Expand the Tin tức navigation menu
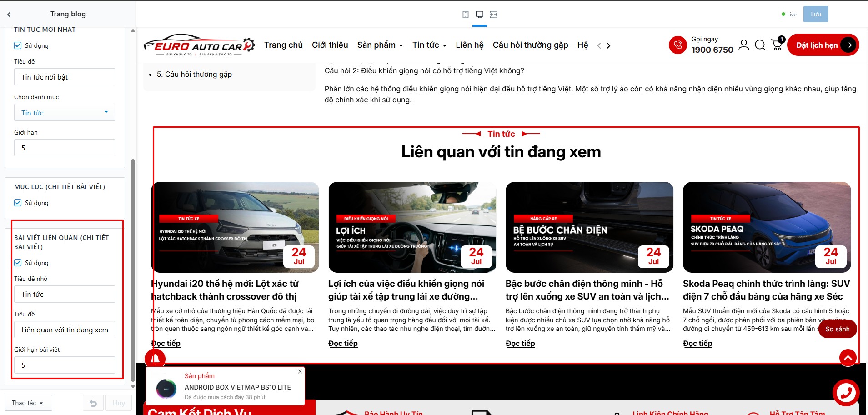 (x=430, y=45)
